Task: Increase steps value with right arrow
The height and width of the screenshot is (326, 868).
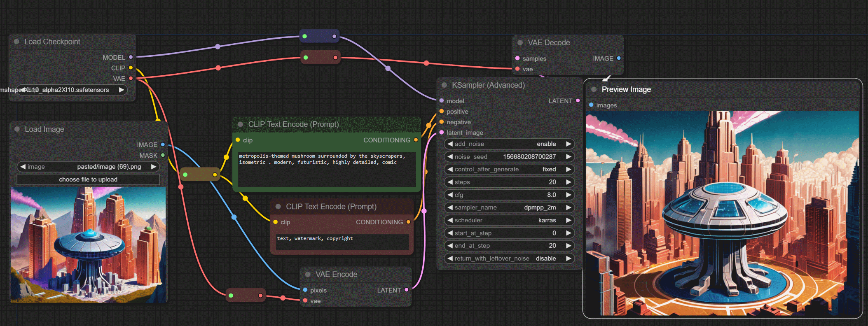Action: pos(569,182)
